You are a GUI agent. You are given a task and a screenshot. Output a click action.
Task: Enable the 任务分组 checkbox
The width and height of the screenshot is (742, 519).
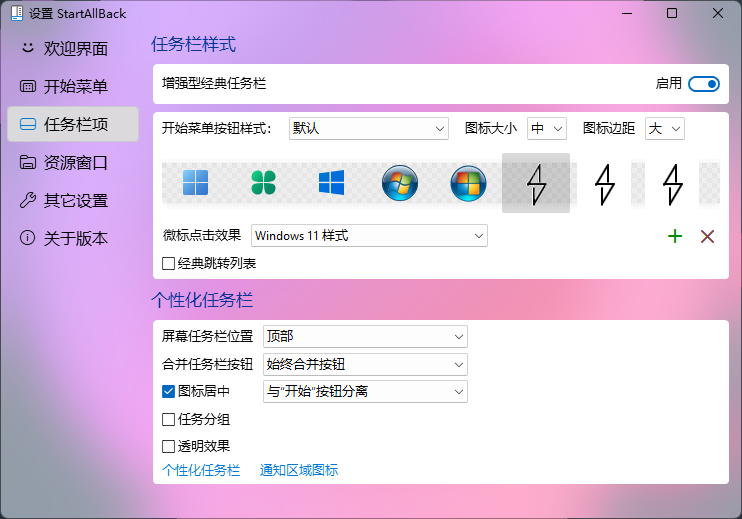pyautogui.click(x=168, y=419)
